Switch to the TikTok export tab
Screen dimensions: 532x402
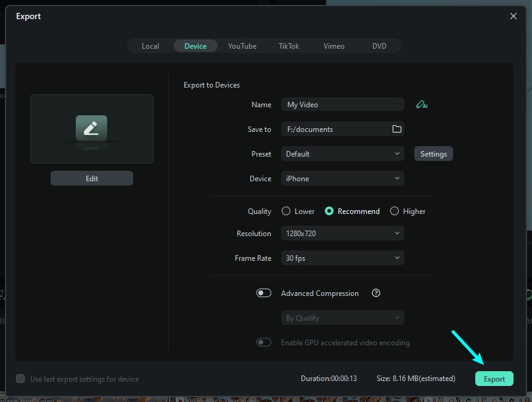point(288,46)
